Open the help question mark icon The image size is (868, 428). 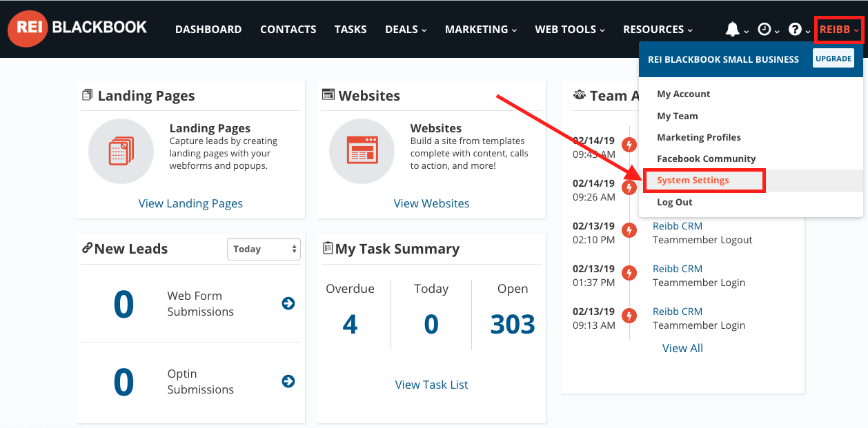[795, 29]
